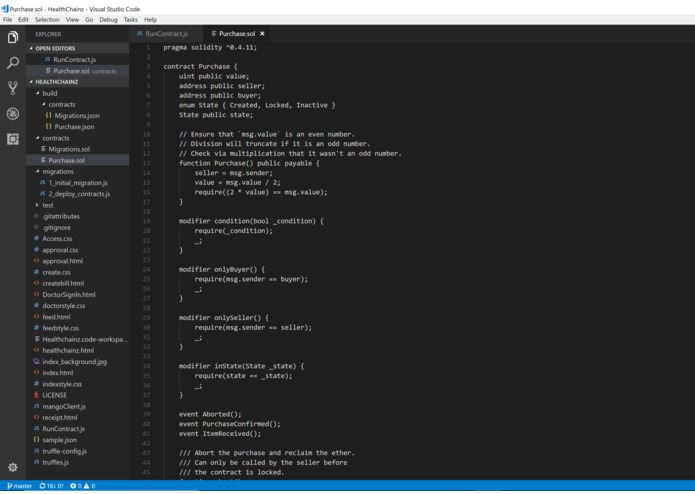Open RunContract.js in file tree

click(78, 429)
